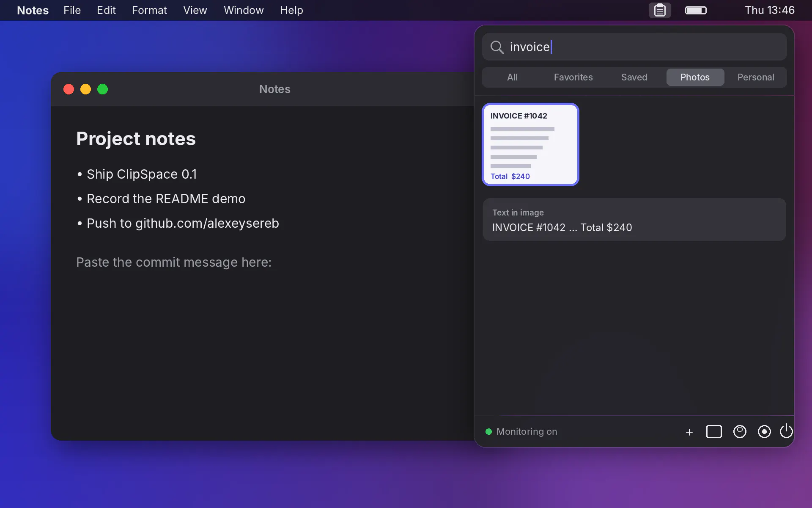Switch to the Saved tab
812x508 pixels.
pyautogui.click(x=634, y=77)
